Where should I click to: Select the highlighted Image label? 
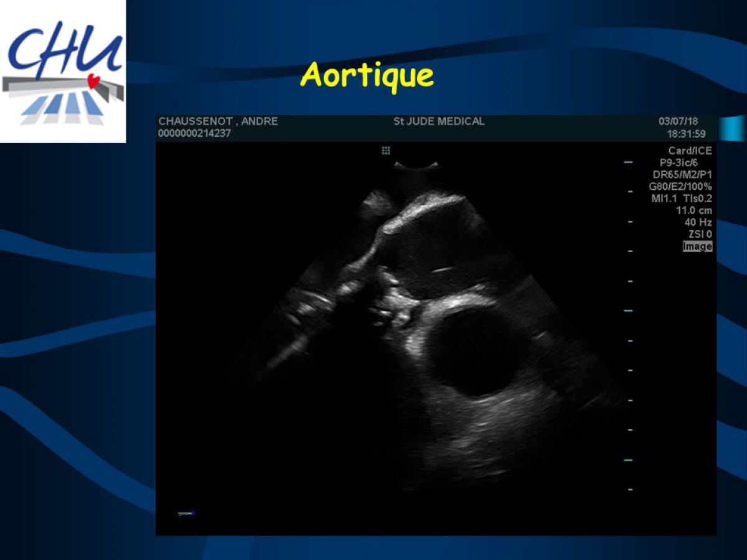coord(697,246)
